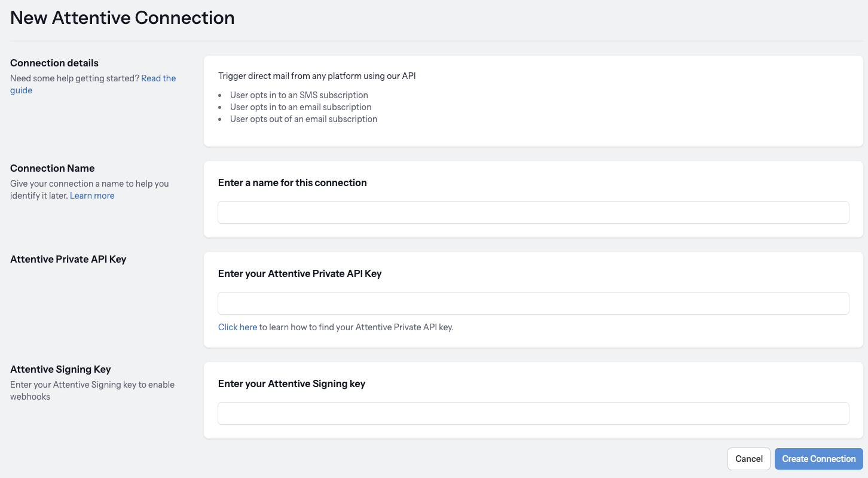868x478 pixels.
Task: Open the Learn more link under Connection Name
Action: (92, 196)
